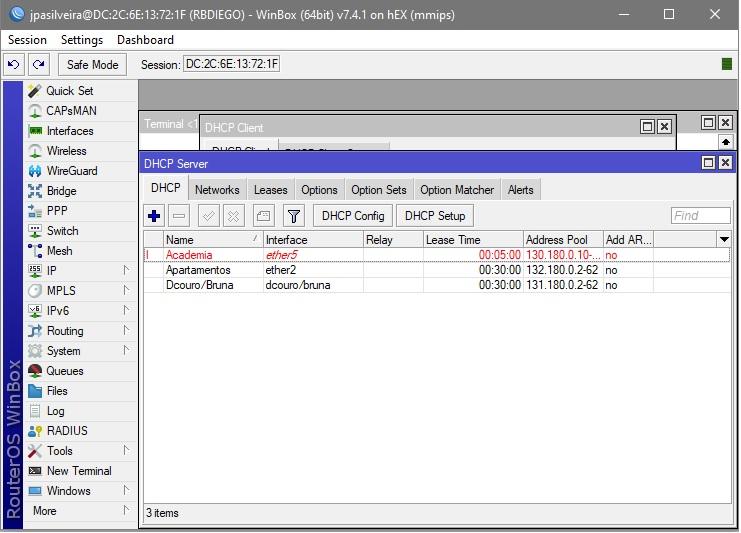Click the Redo arrow button
The width and height of the screenshot is (741, 533).
coord(39,64)
